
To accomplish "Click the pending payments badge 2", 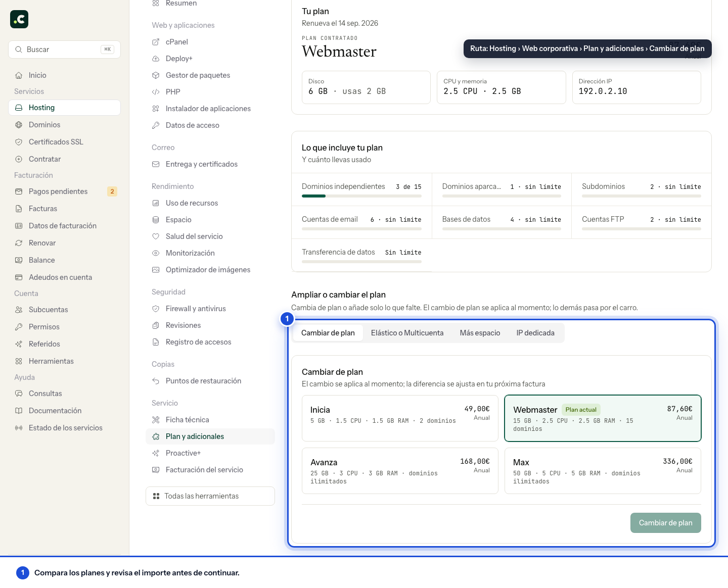I will (112, 191).
